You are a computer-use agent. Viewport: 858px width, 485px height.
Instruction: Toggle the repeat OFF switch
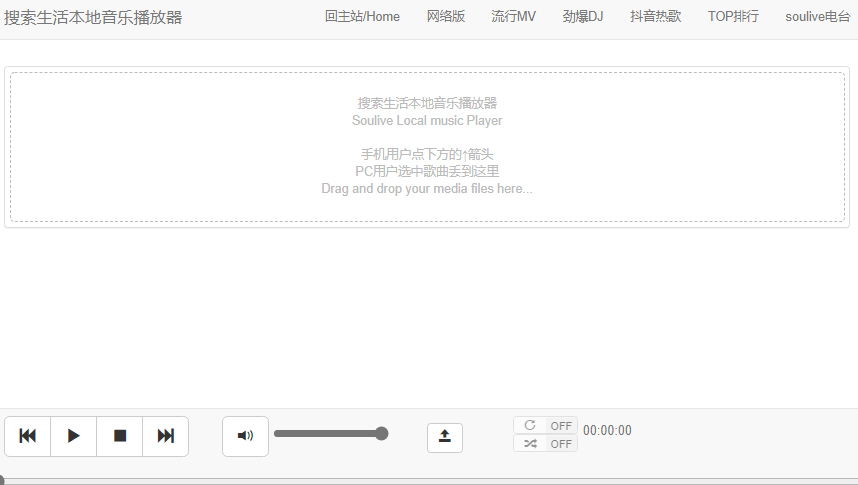click(560, 426)
